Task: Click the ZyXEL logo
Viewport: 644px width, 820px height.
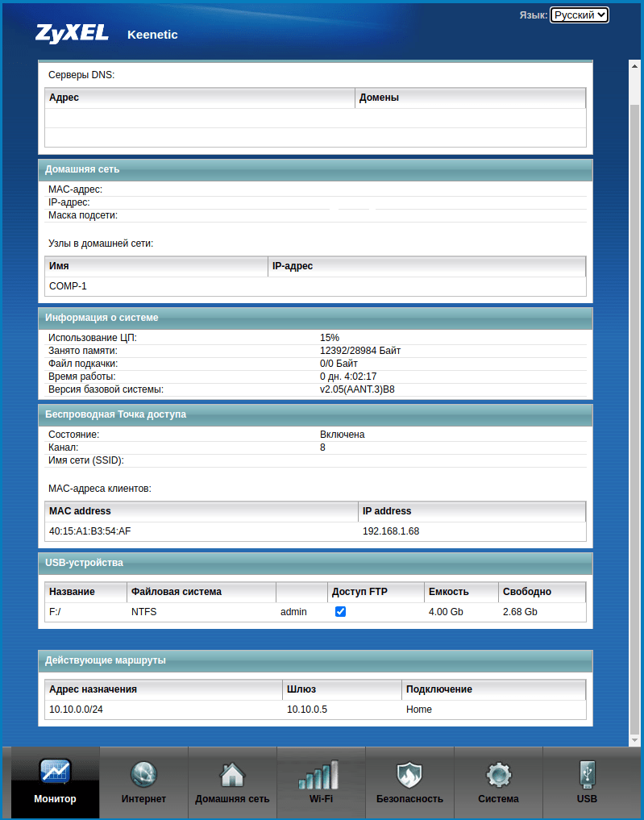Action: [72, 34]
